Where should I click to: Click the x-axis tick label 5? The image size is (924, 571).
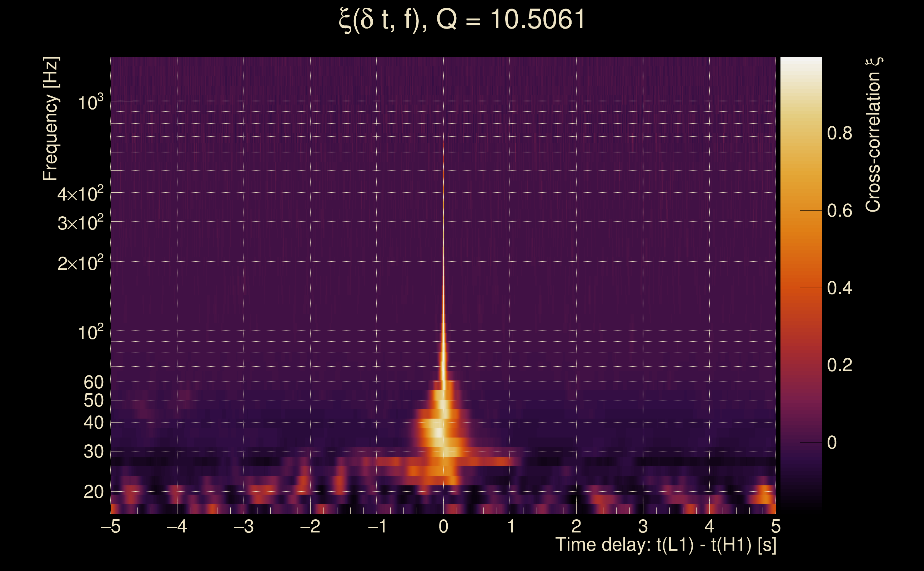point(775,526)
